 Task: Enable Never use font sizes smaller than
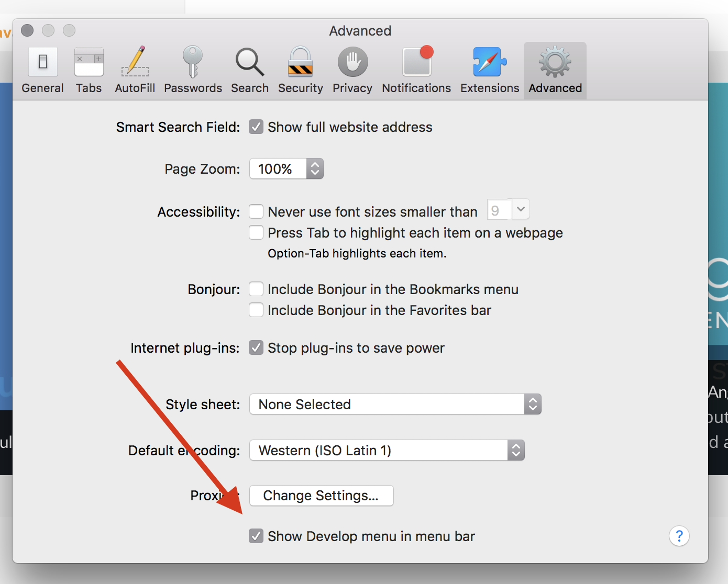tap(256, 211)
